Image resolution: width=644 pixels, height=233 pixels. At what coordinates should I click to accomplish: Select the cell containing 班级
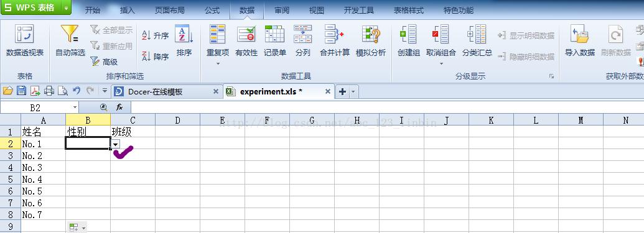pyautogui.click(x=133, y=132)
